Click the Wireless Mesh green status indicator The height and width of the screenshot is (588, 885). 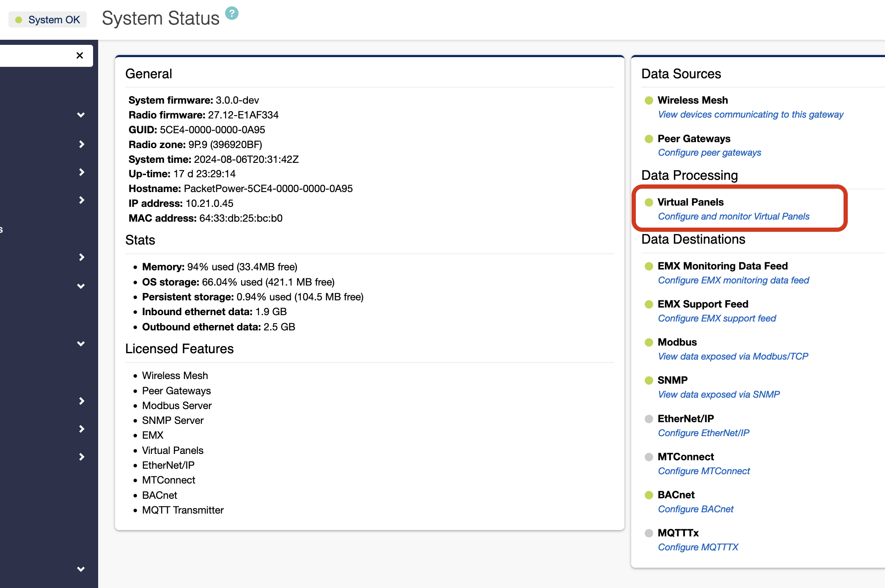(648, 100)
